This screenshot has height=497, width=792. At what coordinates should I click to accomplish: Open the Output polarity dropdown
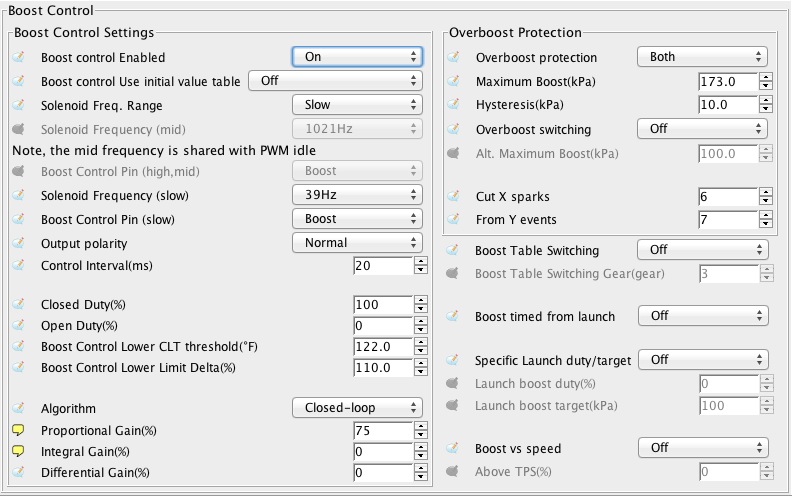point(357,242)
